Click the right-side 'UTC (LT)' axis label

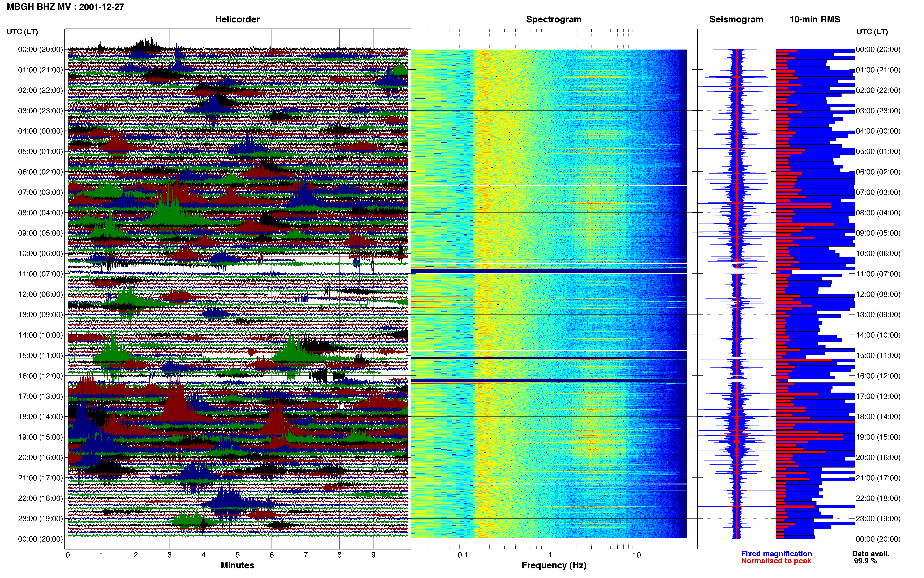tap(872, 32)
